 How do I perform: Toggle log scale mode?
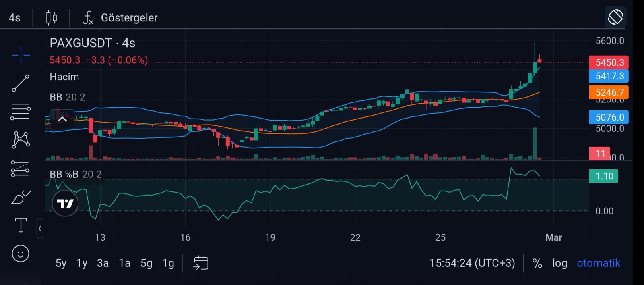coord(559,263)
